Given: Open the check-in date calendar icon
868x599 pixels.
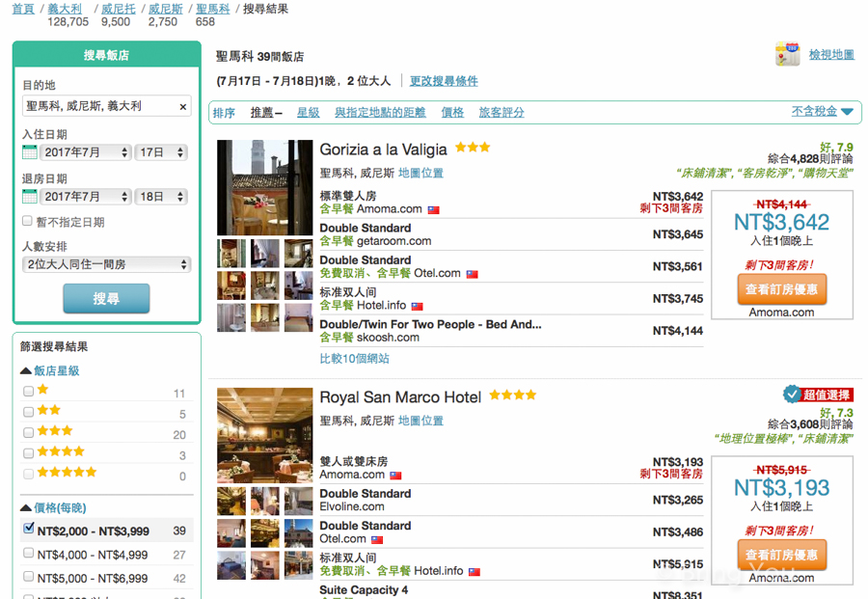Looking at the screenshot, I should (29, 152).
